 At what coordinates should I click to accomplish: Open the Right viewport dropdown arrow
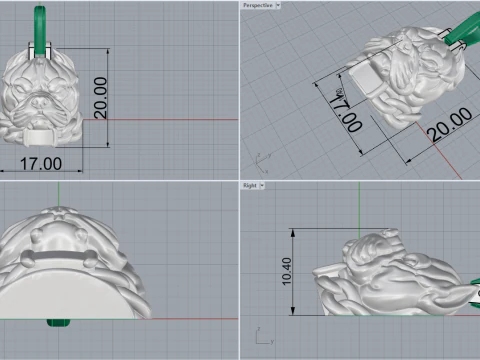coord(262,185)
